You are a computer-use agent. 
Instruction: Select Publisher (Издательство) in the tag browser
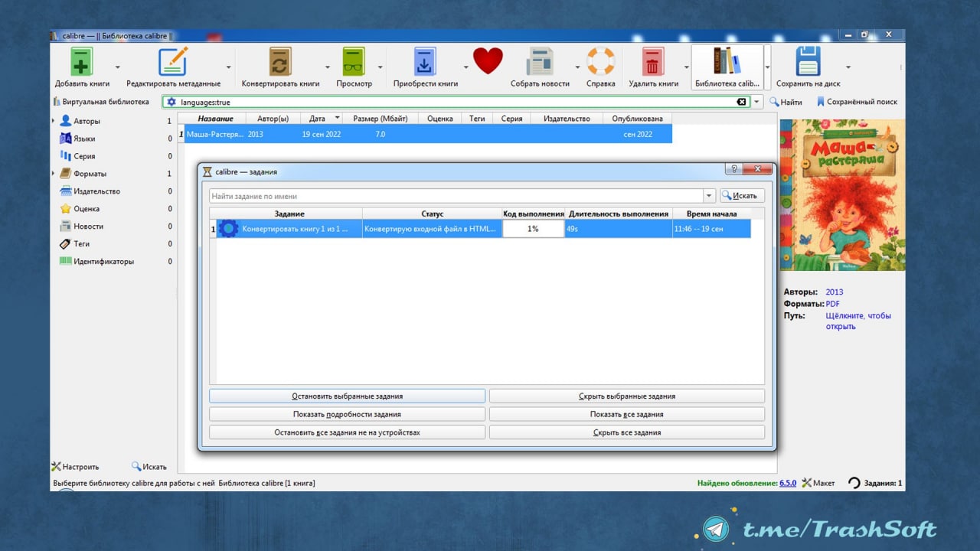click(96, 191)
